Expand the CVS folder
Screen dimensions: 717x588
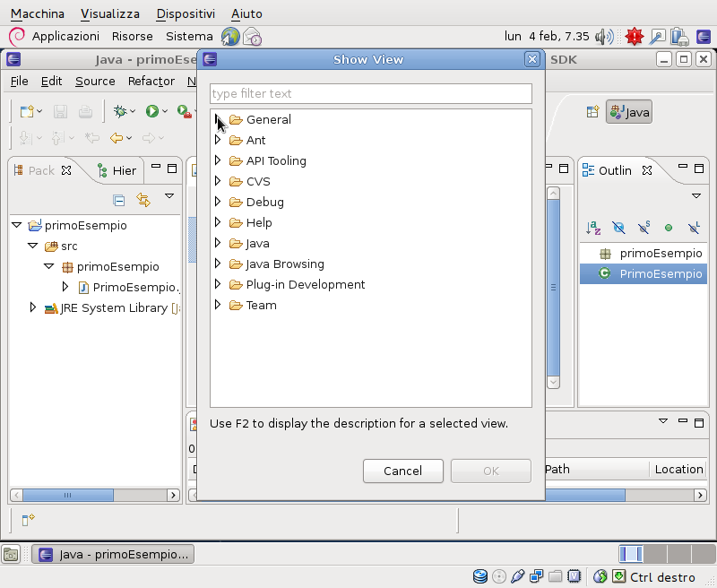pos(218,181)
